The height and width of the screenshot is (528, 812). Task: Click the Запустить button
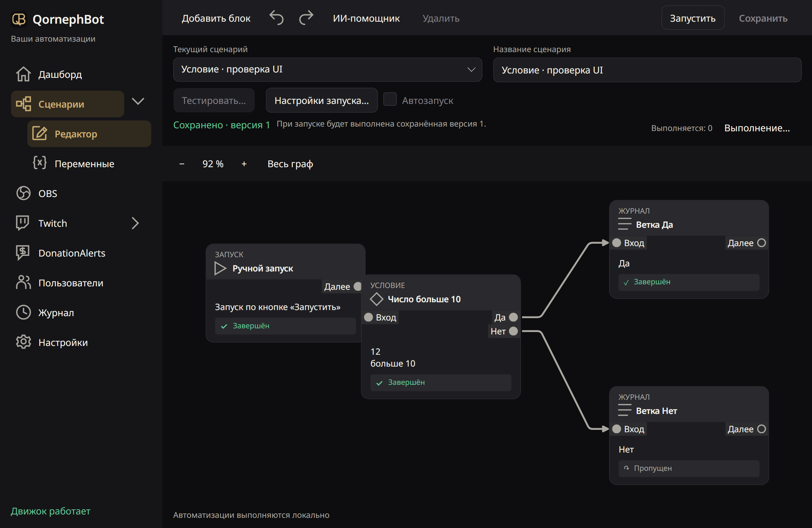(693, 18)
